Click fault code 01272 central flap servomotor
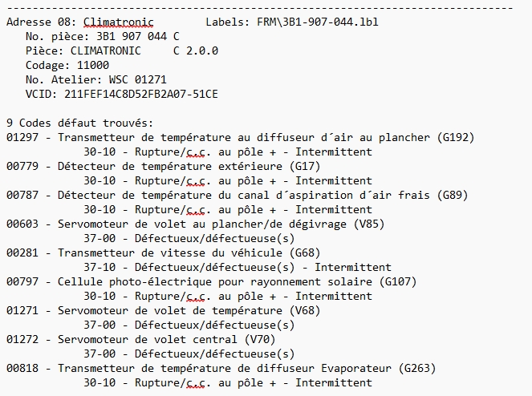 (x=22, y=339)
